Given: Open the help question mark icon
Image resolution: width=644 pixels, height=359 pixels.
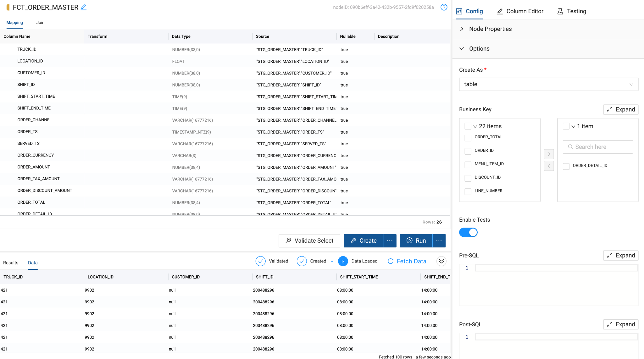Looking at the screenshot, I should [x=444, y=7].
